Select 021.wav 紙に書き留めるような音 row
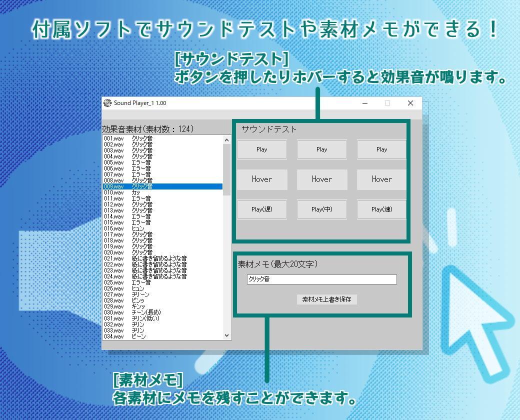Image resolution: width=520 pixels, height=420 pixels. [x=162, y=258]
